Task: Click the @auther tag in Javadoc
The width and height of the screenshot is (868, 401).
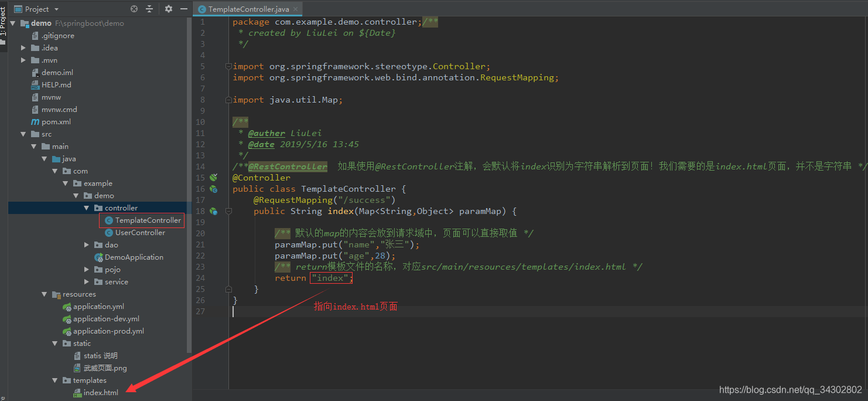Action: point(266,133)
